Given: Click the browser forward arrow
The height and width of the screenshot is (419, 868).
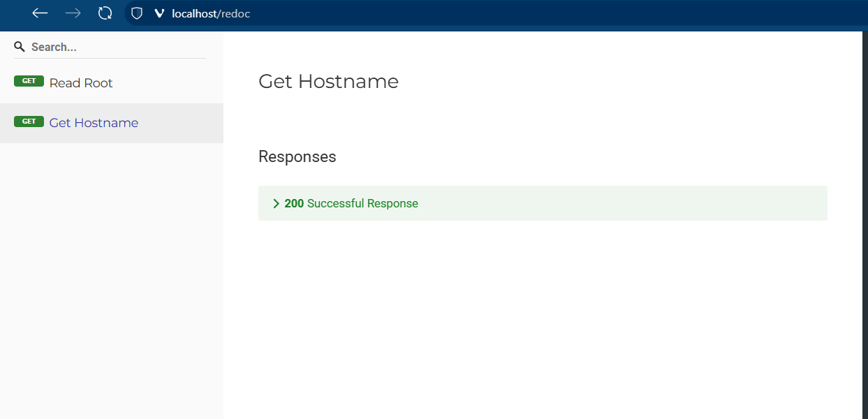Looking at the screenshot, I should click(73, 13).
